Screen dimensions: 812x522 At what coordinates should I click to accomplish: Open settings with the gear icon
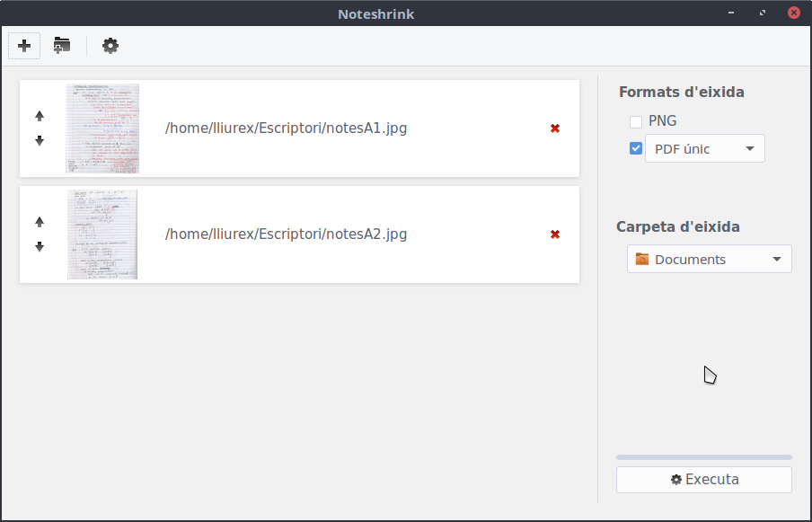110,46
